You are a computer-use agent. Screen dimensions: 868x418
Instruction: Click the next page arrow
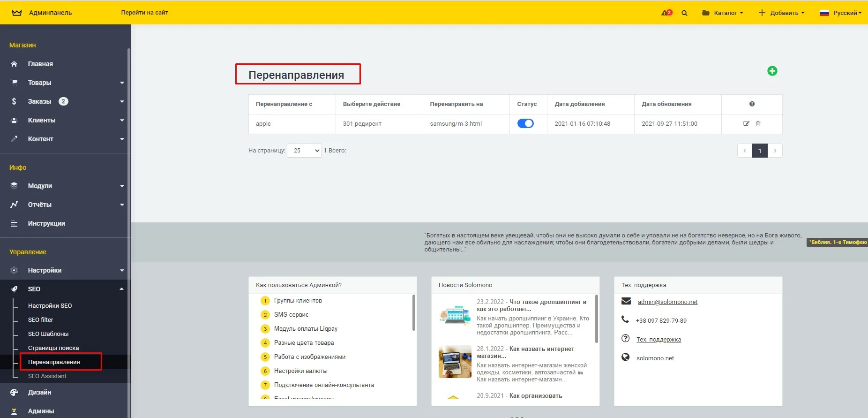click(x=775, y=151)
